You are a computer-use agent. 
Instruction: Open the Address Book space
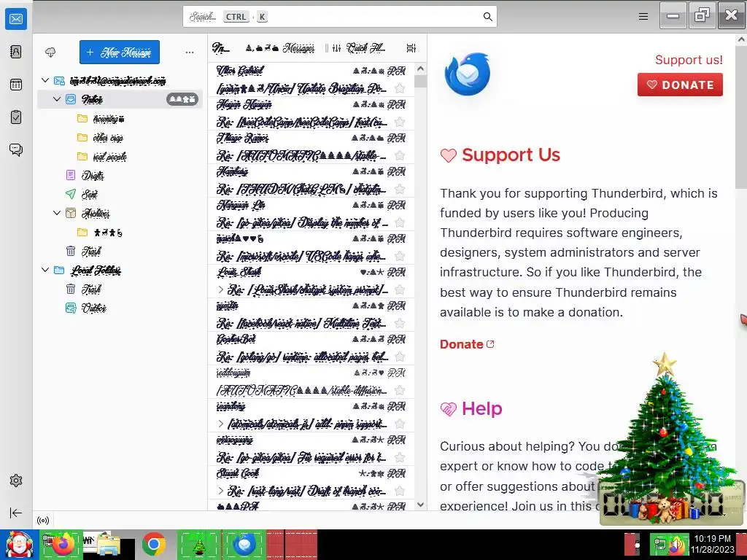pyautogui.click(x=16, y=52)
